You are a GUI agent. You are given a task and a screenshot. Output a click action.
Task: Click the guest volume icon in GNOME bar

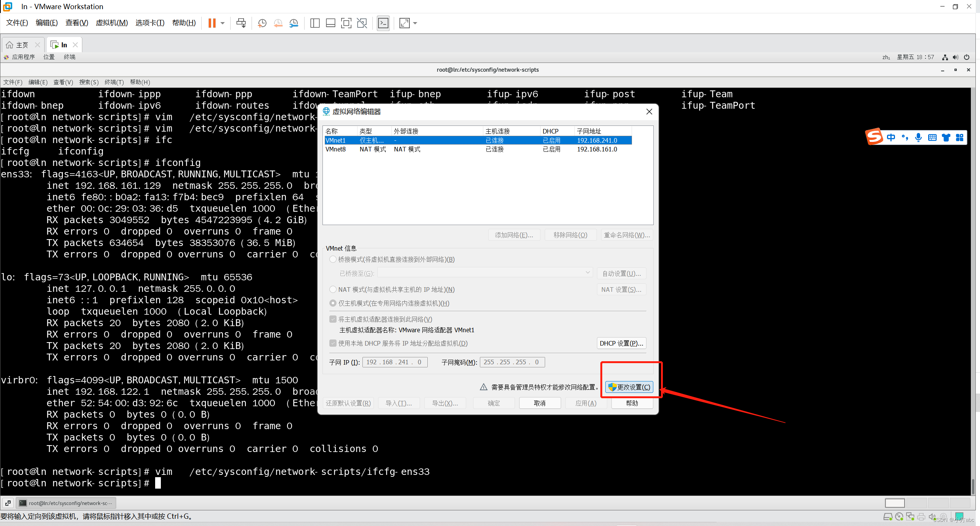[956, 57]
